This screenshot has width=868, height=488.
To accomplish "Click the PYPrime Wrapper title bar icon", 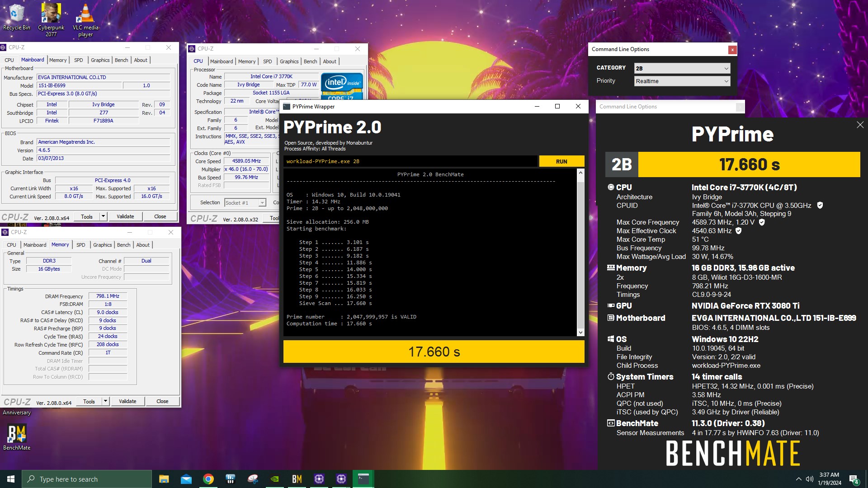I will pos(287,107).
